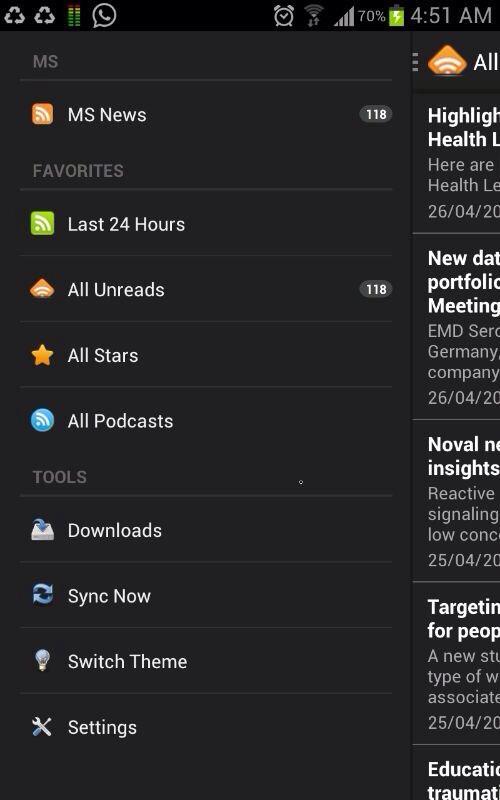Tap the blue All Podcasts icon
This screenshot has height=800, width=500.
[42, 421]
